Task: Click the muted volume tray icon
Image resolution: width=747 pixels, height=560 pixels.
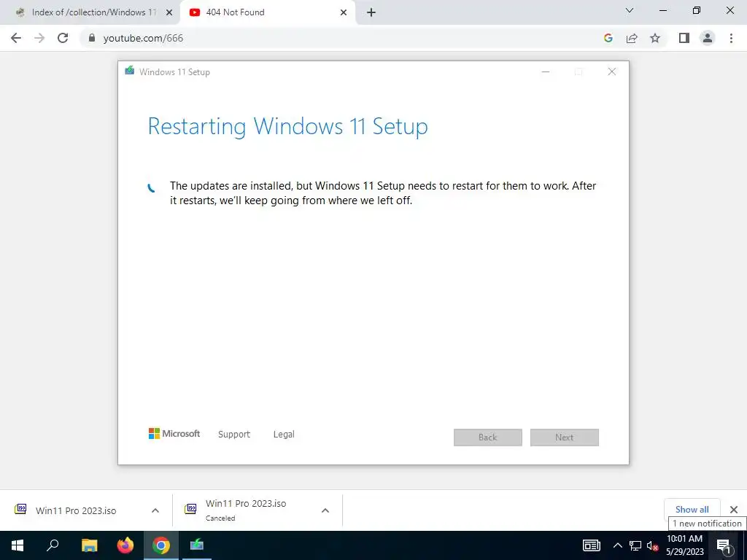Action: pos(652,545)
